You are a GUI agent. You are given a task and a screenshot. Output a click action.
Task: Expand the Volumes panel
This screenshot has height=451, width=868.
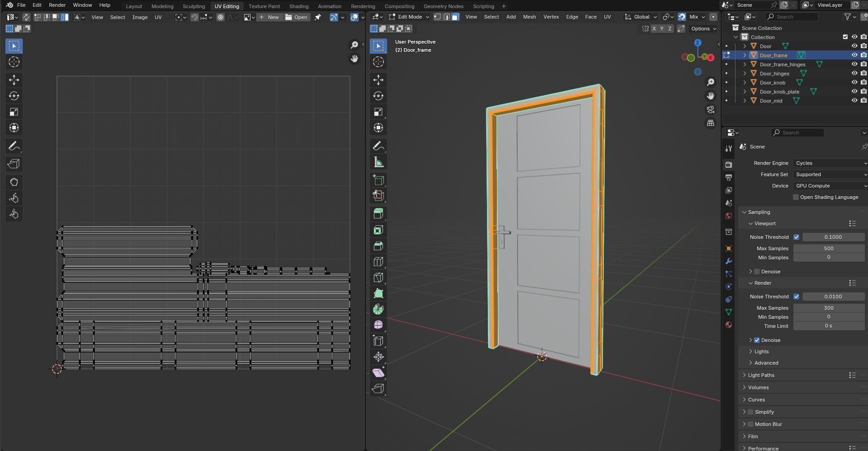coord(758,387)
